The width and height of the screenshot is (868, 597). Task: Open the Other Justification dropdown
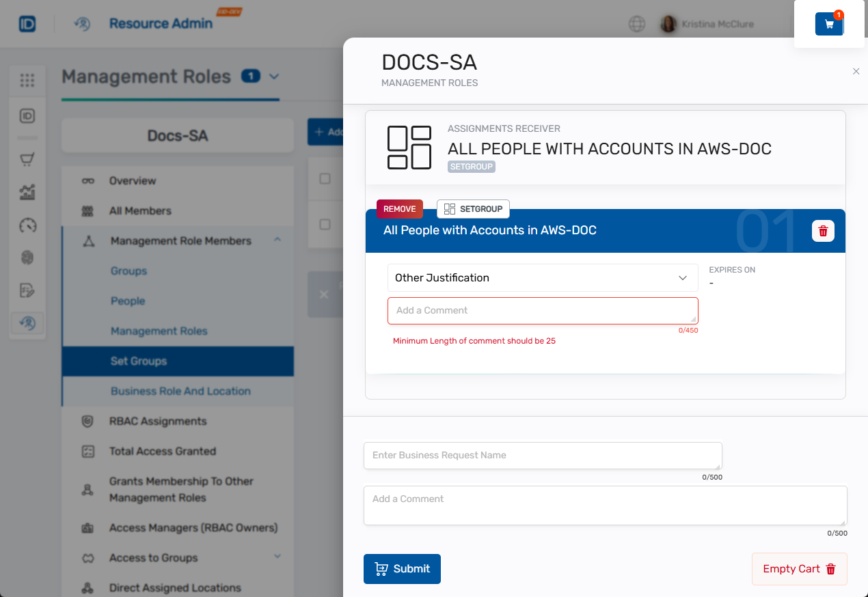pyautogui.click(x=542, y=278)
